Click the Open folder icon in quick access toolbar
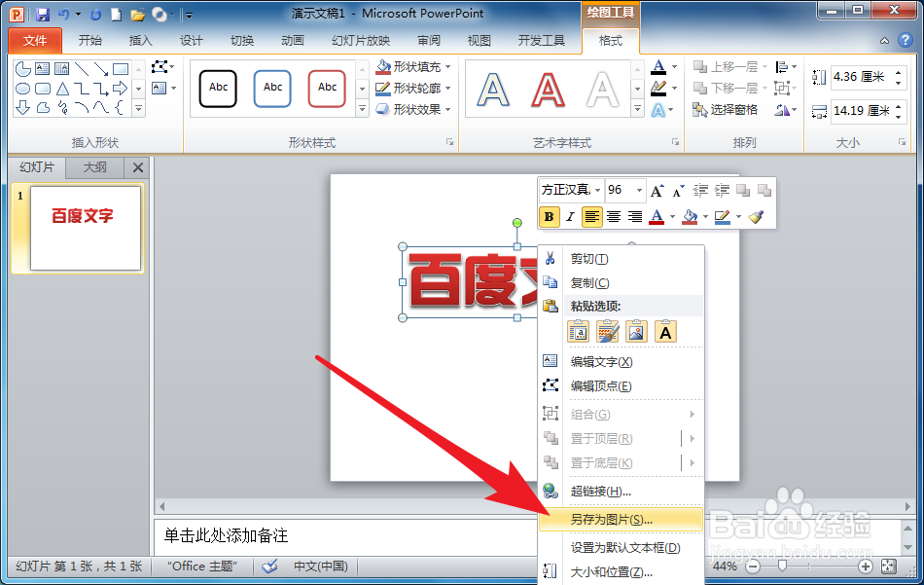 coord(137,15)
